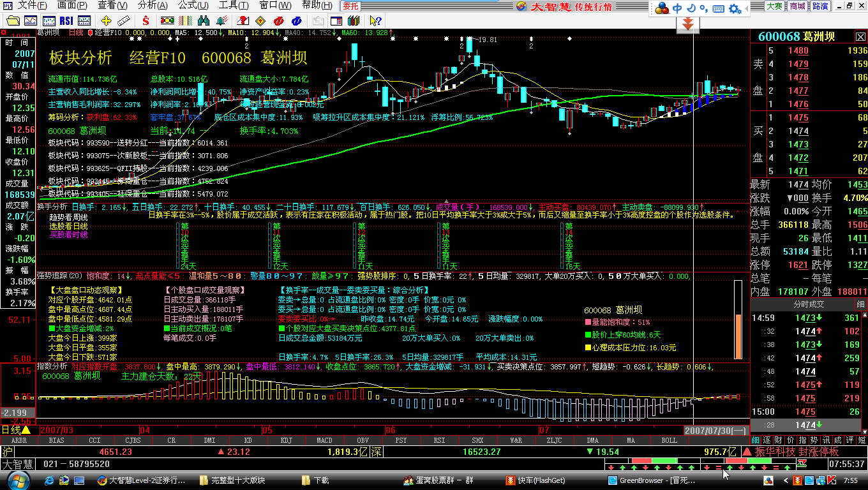
Task: Click the red circular info icon
Action: click(279, 21)
